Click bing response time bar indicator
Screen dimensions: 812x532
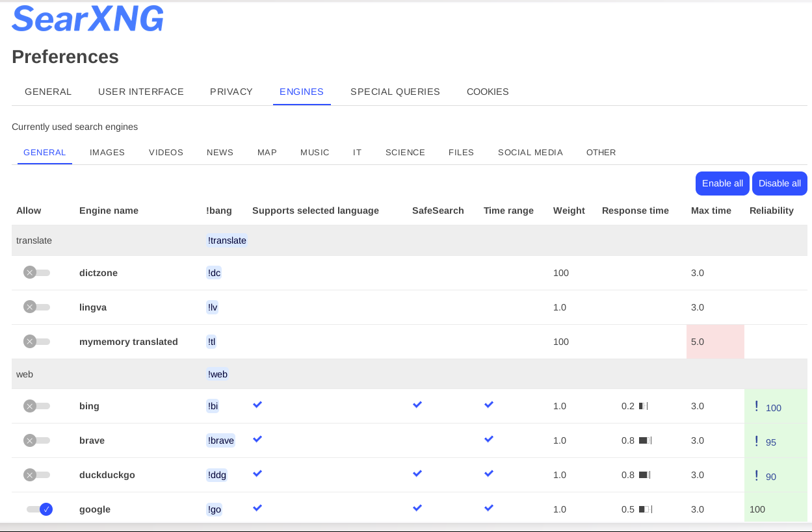click(x=643, y=406)
